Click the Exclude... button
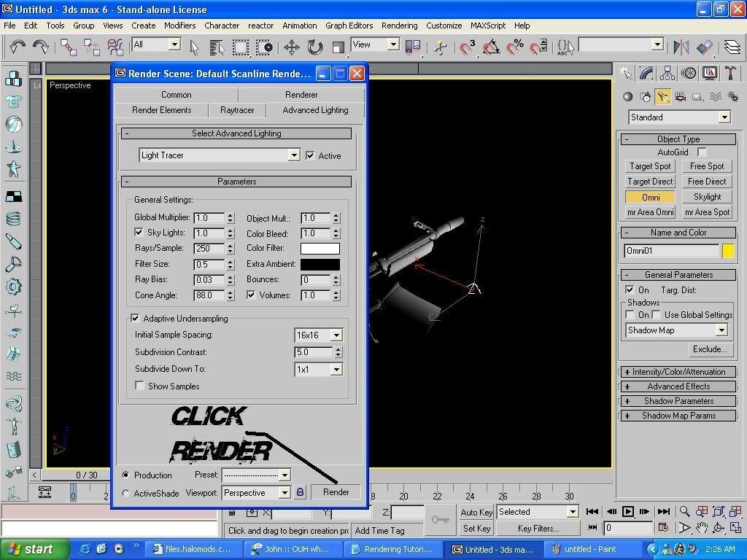 pos(710,349)
